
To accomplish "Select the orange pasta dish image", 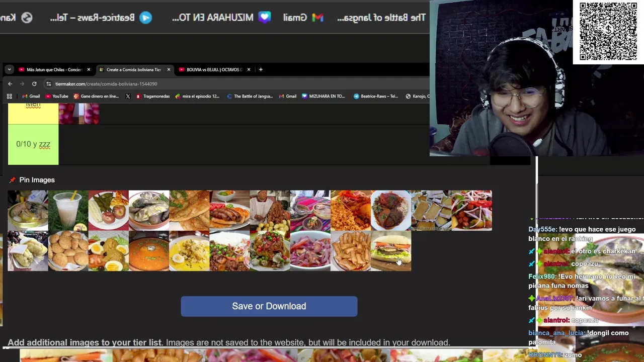I will coord(351,210).
